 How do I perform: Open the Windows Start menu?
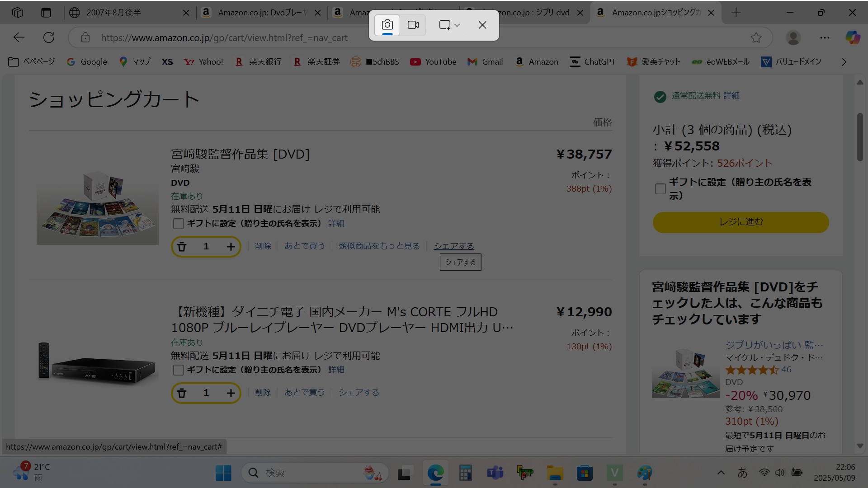coord(223,473)
